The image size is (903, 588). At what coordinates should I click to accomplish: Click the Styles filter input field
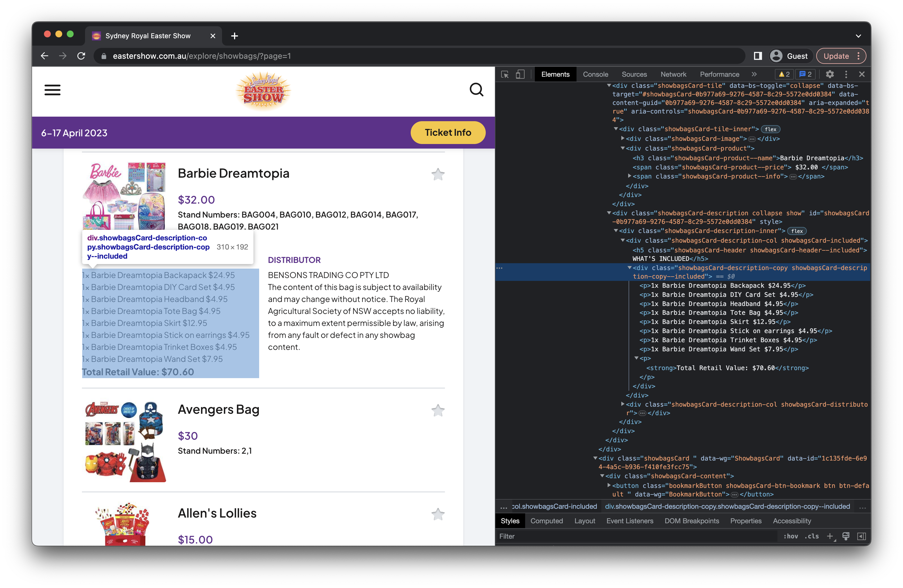click(637, 536)
